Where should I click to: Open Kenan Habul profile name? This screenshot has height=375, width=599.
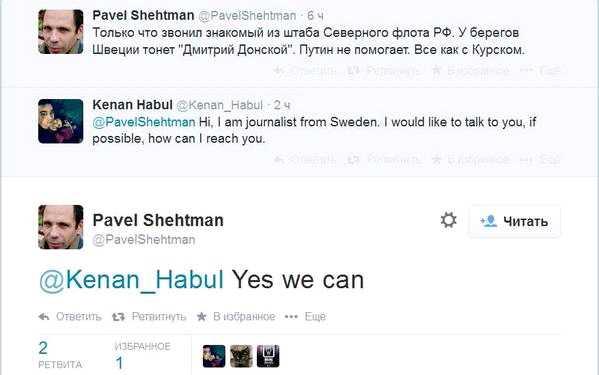pyautogui.click(x=133, y=105)
